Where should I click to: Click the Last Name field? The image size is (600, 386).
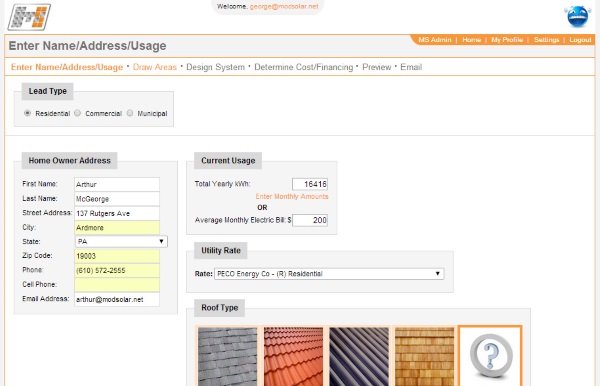click(117, 199)
